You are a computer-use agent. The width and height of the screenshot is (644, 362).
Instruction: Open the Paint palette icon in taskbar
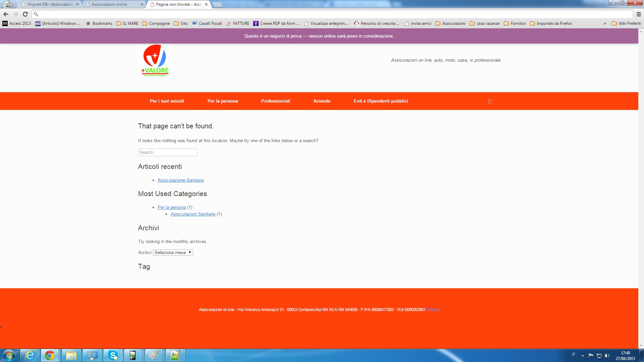click(x=153, y=355)
